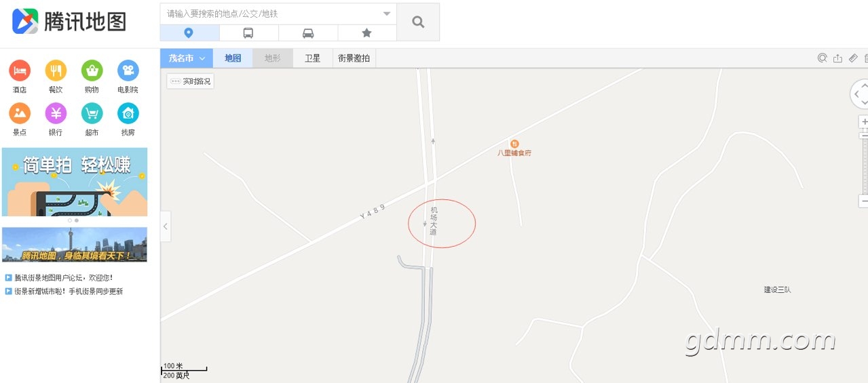The width and height of the screenshot is (868, 383).
Task: Click the 酒店 hotel category icon
Action: click(x=19, y=70)
